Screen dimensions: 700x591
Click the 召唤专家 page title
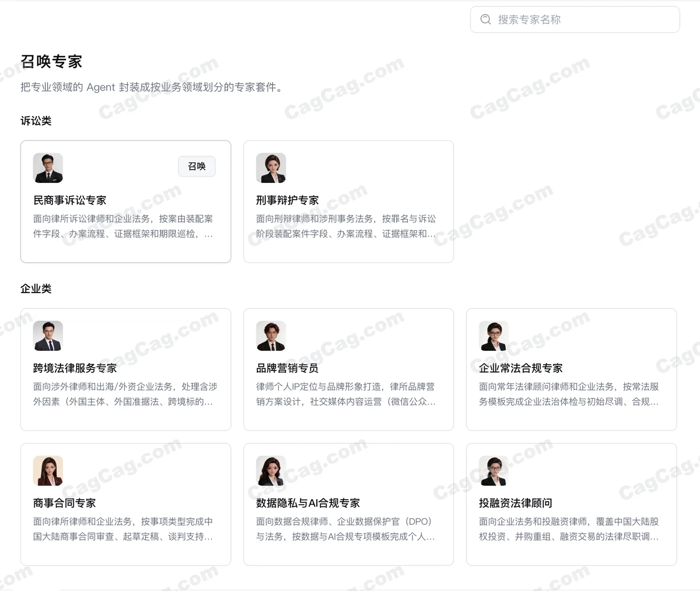pyautogui.click(x=51, y=62)
